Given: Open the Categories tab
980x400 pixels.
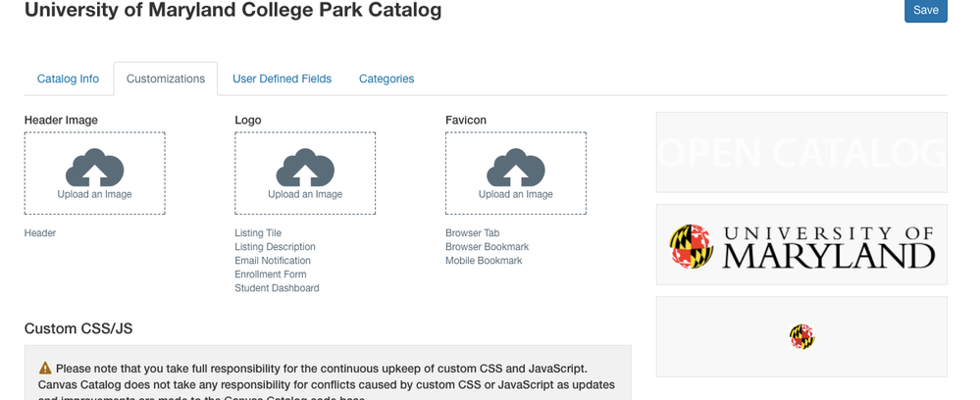Looking at the screenshot, I should coord(387,78).
